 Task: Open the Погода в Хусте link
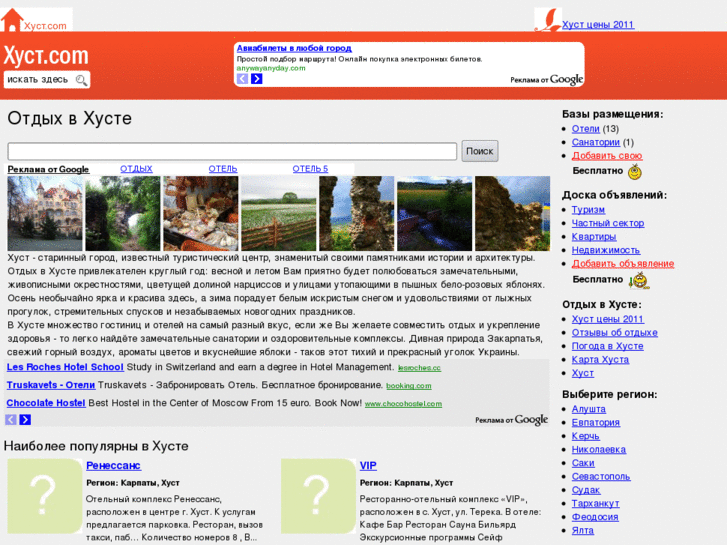[608, 346]
